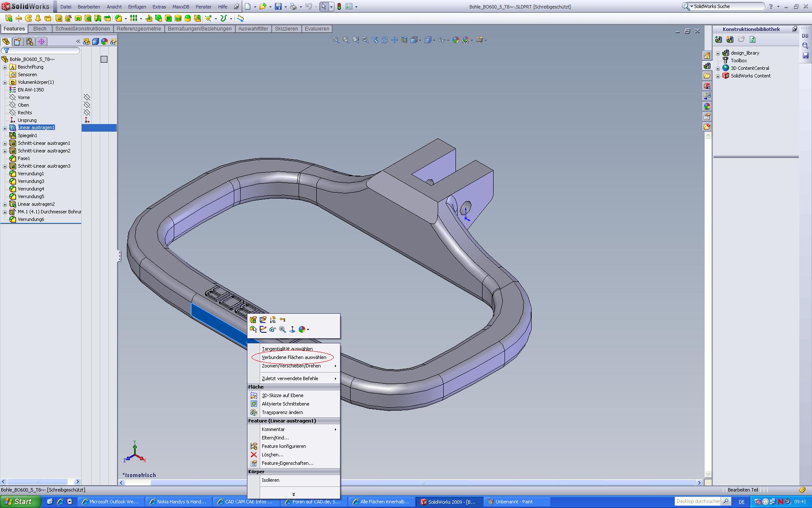This screenshot has height=508, width=812.
Task: Open the PropertyManager tab icon
Action: pyautogui.click(x=17, y=41)
